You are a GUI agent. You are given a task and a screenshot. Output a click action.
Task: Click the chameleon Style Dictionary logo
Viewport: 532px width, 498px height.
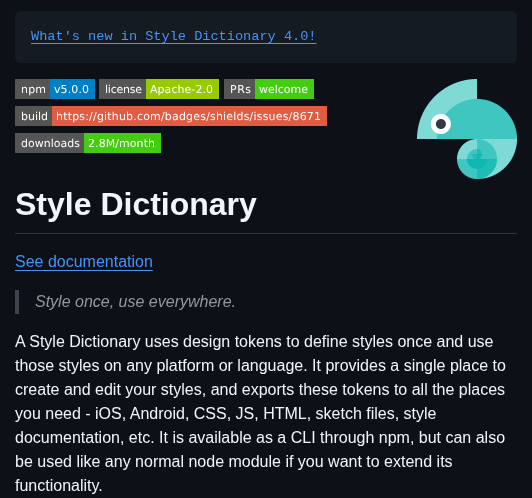[467, 129]
